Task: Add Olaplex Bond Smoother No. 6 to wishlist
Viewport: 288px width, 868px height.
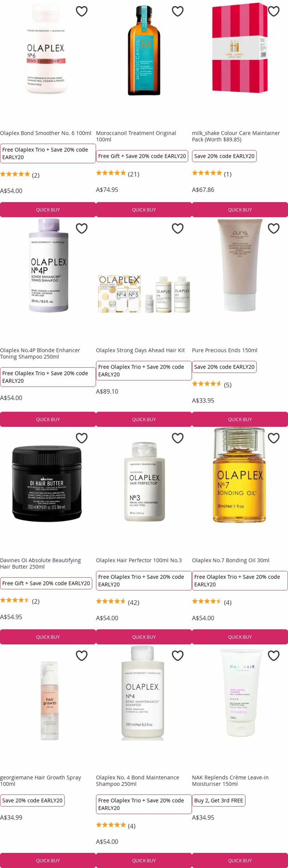Action: coord(82,11)
